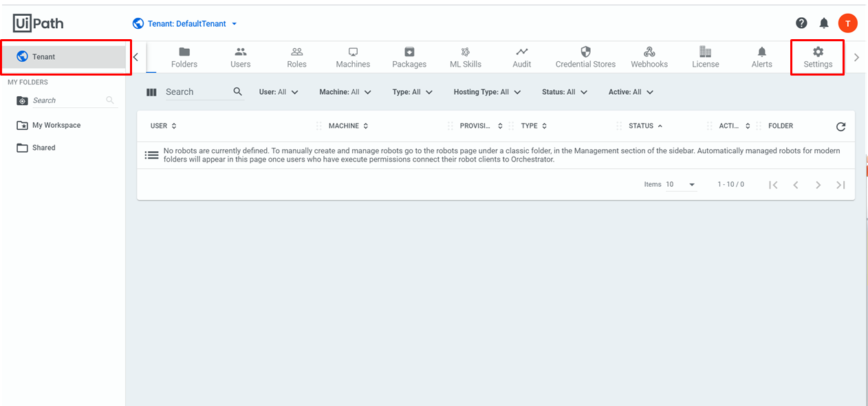Open the Webhooks tab
868x406 pixels.
click(x=649, y=57)
